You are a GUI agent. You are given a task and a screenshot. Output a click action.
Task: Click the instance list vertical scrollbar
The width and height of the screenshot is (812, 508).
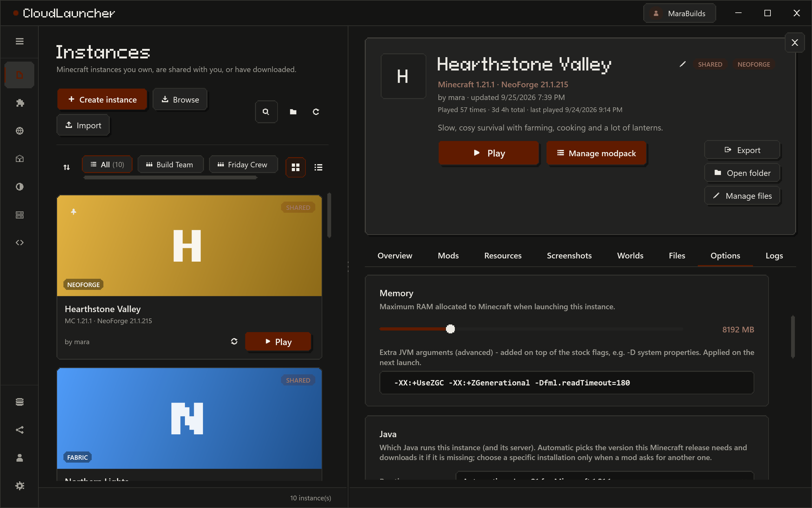pyautogui.click(x=329, y=215)
